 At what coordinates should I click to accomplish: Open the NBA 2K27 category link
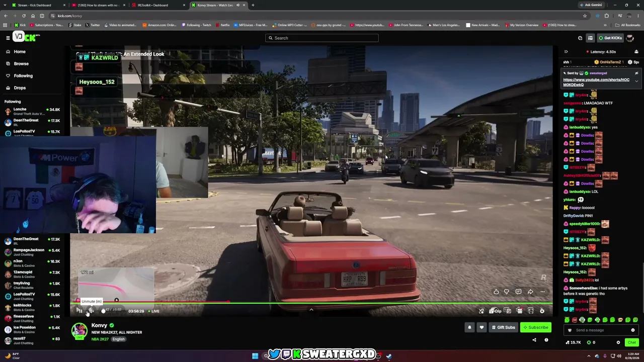(100, 339)
